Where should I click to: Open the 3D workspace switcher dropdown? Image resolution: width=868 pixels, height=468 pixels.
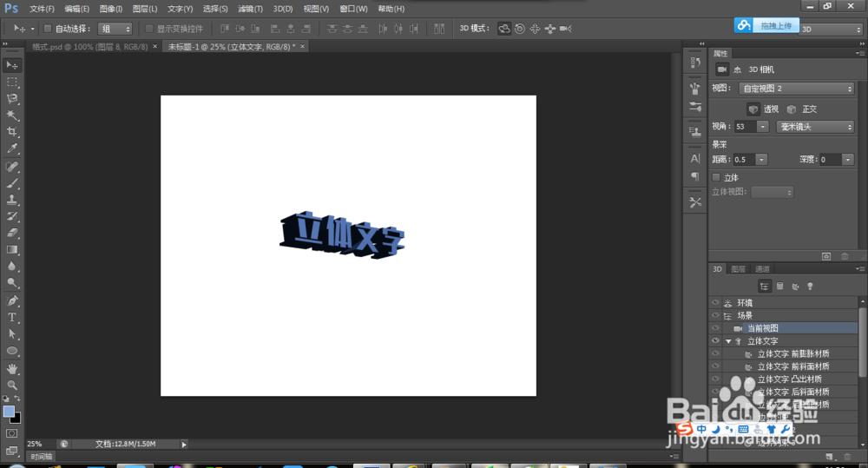pos(831,30)
